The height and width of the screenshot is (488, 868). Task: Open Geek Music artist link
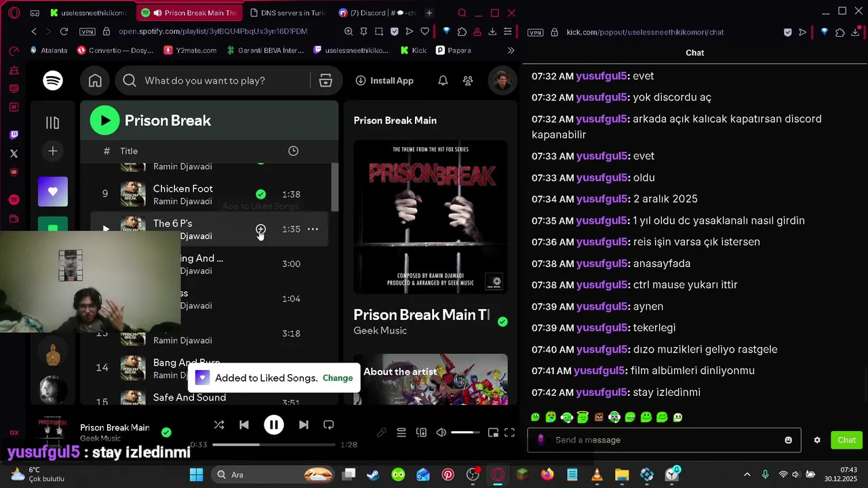click(x=380, y=331)
